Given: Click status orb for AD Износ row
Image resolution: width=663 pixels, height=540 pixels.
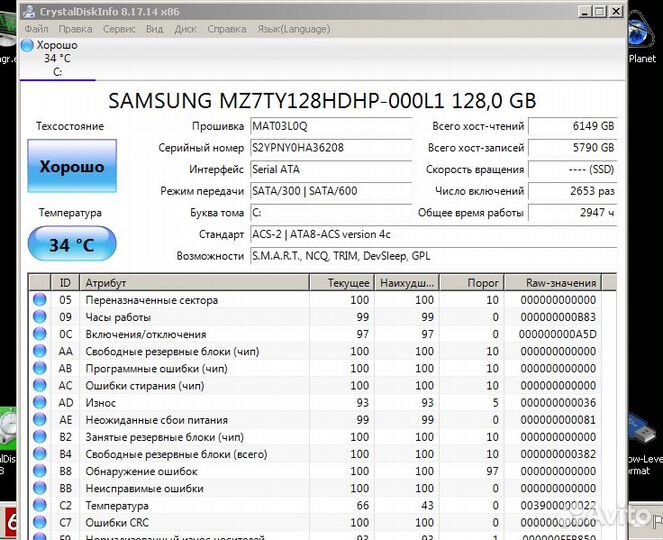Looking at the screenshot, I should tap(40, 402).
